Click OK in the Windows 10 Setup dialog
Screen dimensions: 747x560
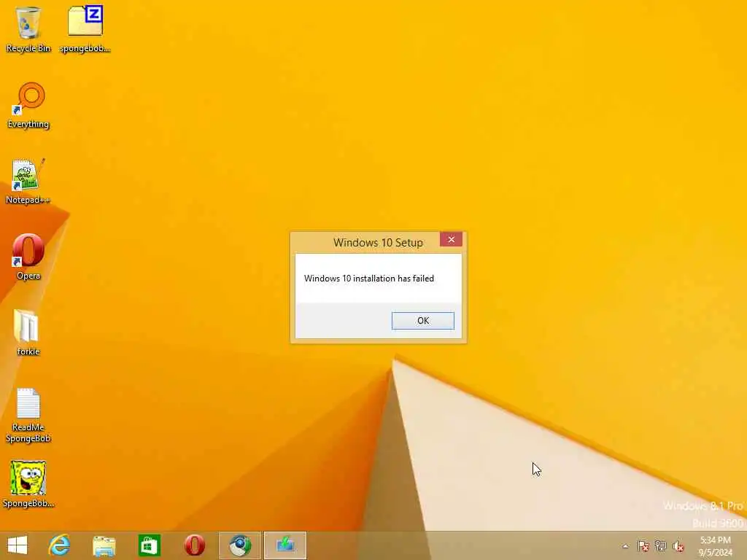pyautogui.click(x=422, y=321)
